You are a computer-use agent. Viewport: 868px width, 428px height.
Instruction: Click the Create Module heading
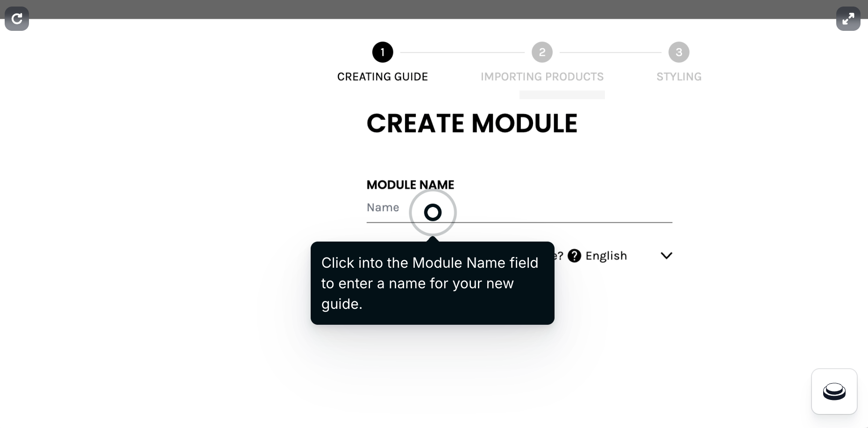[472, 123]
